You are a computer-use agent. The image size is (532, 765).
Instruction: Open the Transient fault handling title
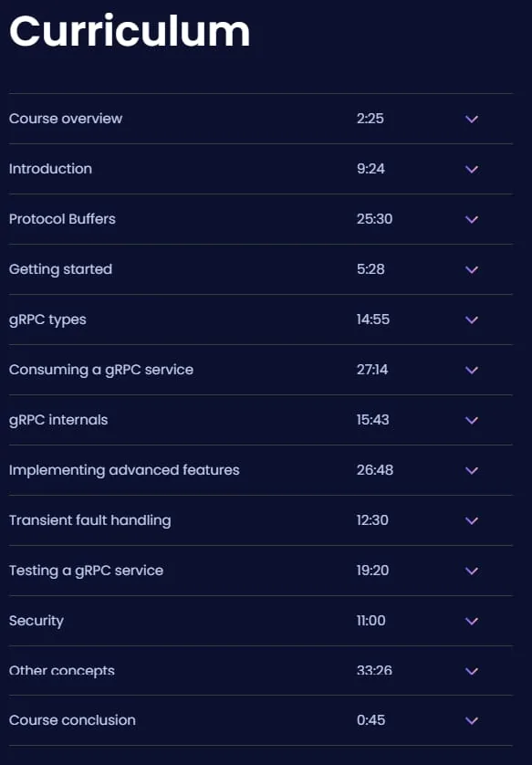pos(89,520)
